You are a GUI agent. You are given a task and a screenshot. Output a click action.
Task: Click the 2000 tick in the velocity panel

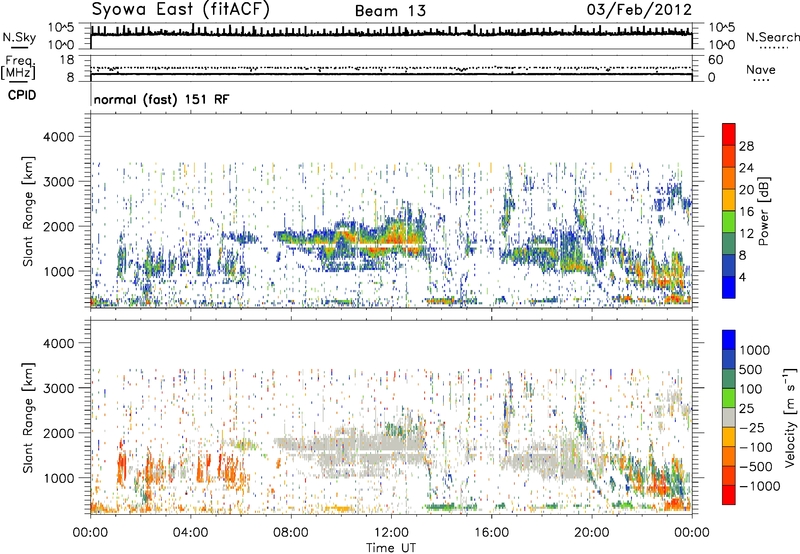[x=59, y=433]
